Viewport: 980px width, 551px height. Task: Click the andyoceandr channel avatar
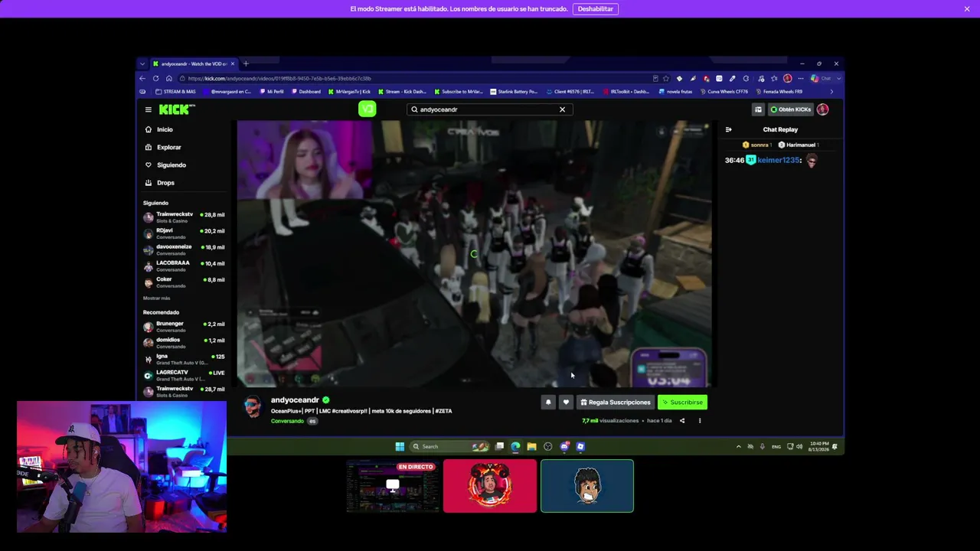pos(252,407)
